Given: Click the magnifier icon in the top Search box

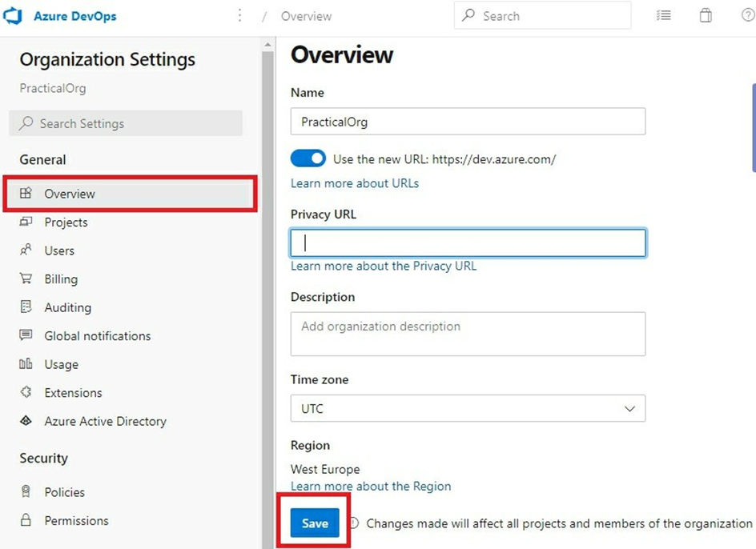Looking at the screenshot, I should pos(468,15).
